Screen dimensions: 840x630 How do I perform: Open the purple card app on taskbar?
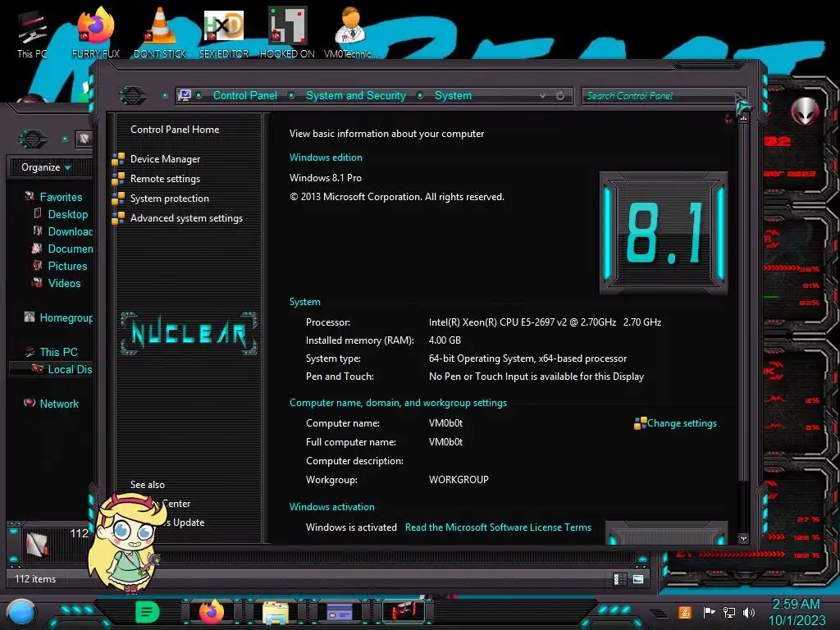(x=340, y=612)
